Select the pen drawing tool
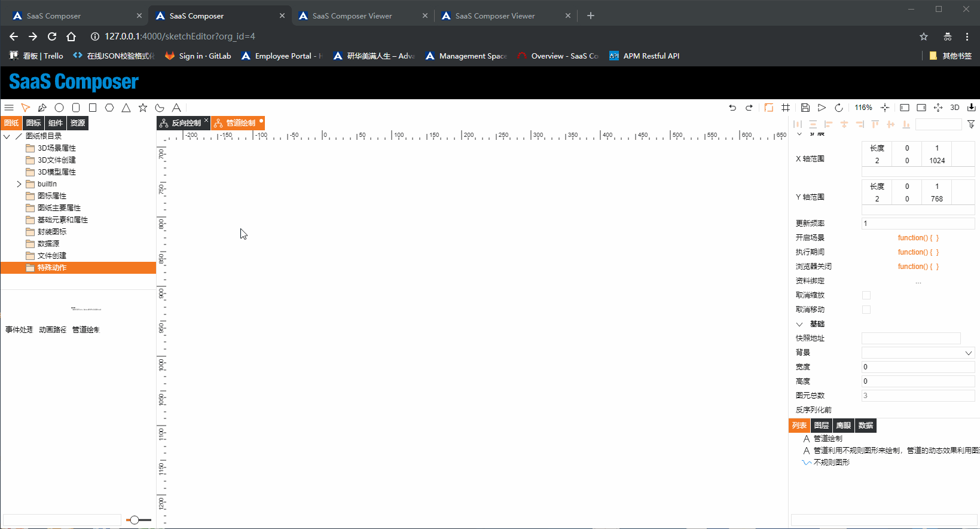980x529 pixels. pos(42,108)
